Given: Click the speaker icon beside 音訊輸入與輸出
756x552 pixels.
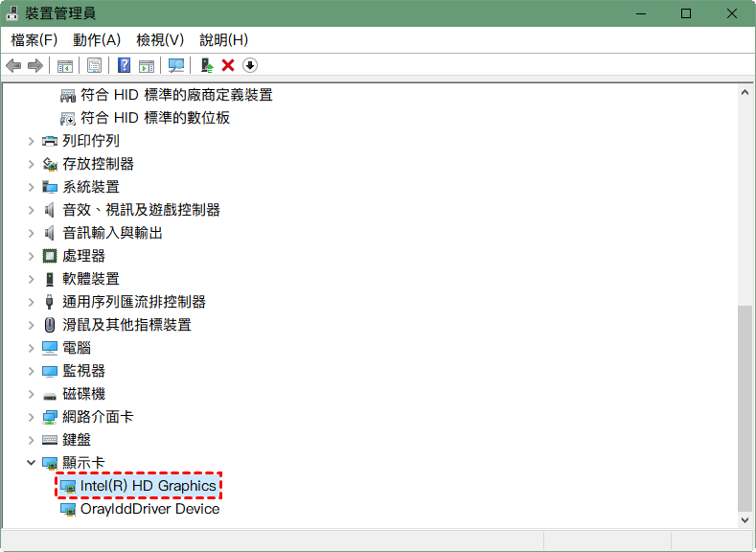Looking at the screenshot, I should click(x=49, y=233).
